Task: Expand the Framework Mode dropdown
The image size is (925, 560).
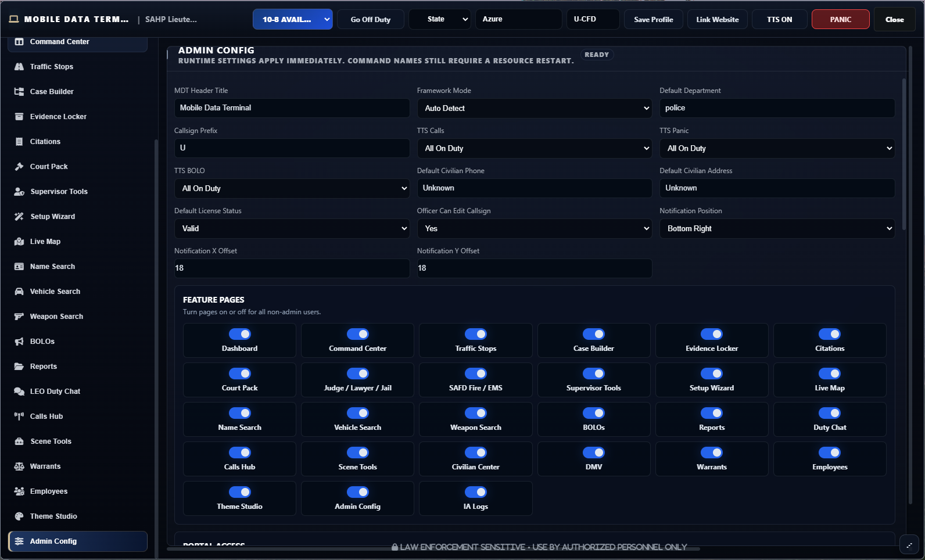Action: [535, 108]
